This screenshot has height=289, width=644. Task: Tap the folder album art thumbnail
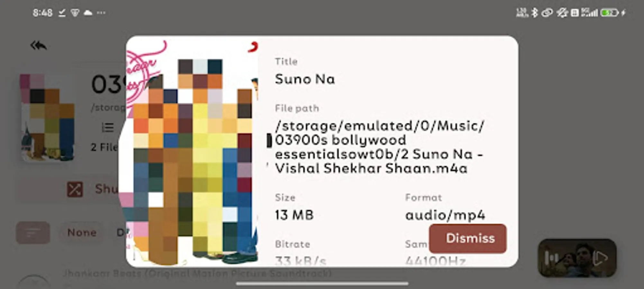pos(48,118)
